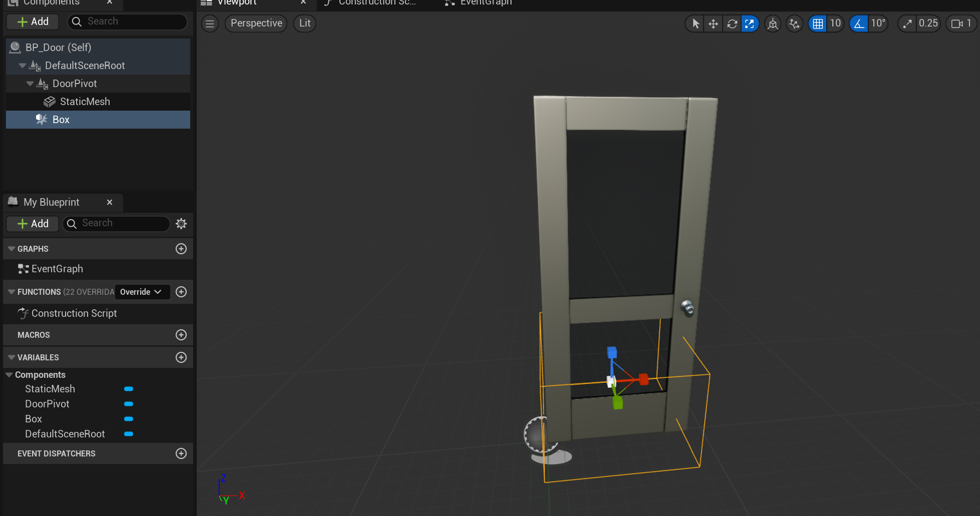This screenshot has width=980, height=516.
Task: Toggle surface snapping icon
Action: [x=794, y=24]
